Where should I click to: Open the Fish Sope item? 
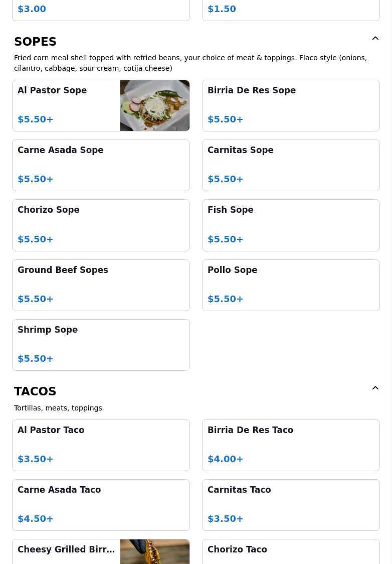(x=291, y=225)
